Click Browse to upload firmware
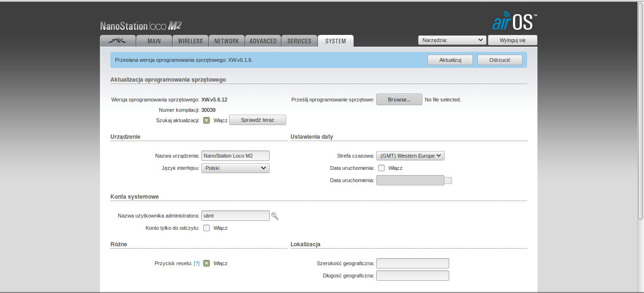644x293 pixels. [x=399, y=100]
